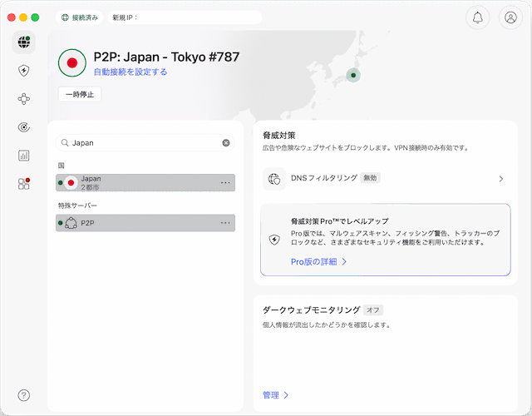Open the 管理 link for dark web monitoring
The image size is (532, 416).
(x=275, y=395)
